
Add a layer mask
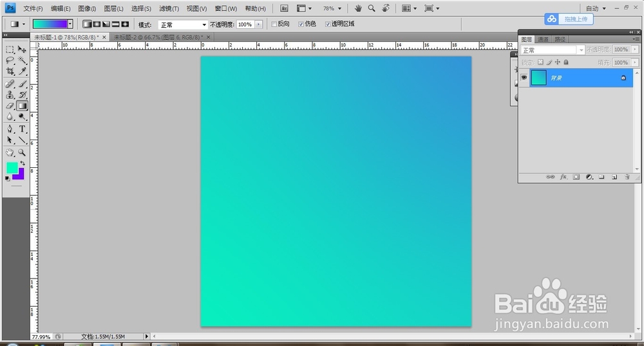click(x=576, y=177)
